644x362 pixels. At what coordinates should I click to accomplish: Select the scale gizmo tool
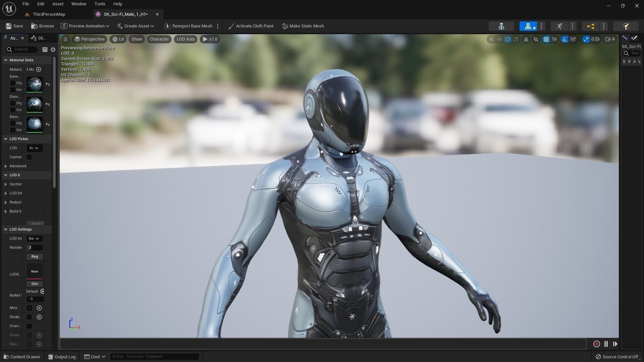(x=516, y=39)
